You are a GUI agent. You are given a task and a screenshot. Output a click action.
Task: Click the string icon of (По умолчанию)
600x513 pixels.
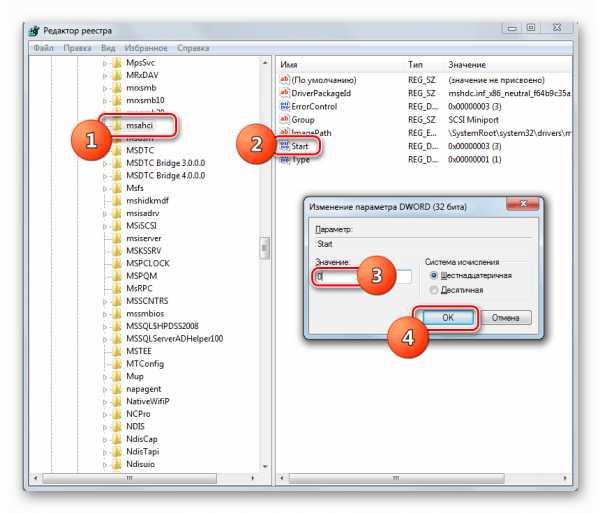coord(284,80)
